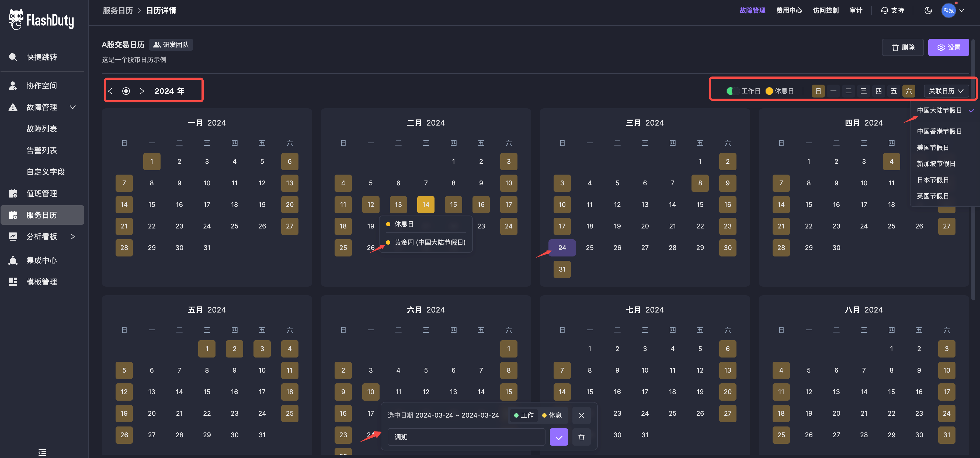Select 日本节假日 option
This screenshot has width=980, height=458.
coord(945,180)
